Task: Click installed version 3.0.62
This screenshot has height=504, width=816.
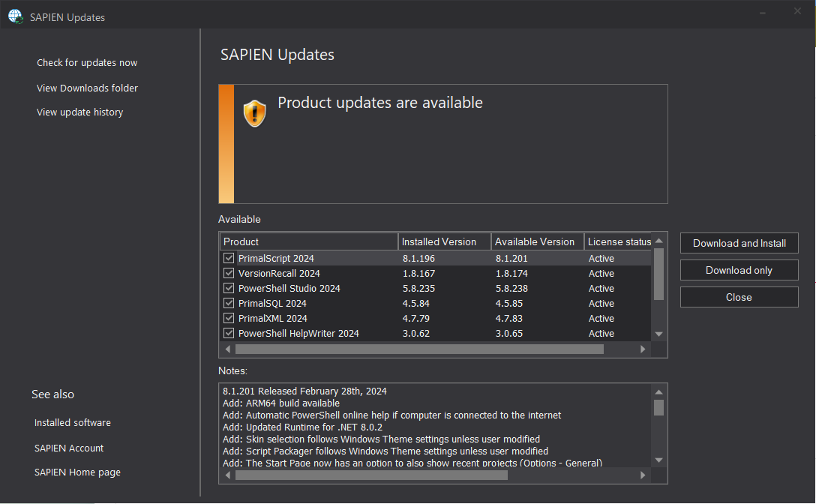Action: (415, 333)
